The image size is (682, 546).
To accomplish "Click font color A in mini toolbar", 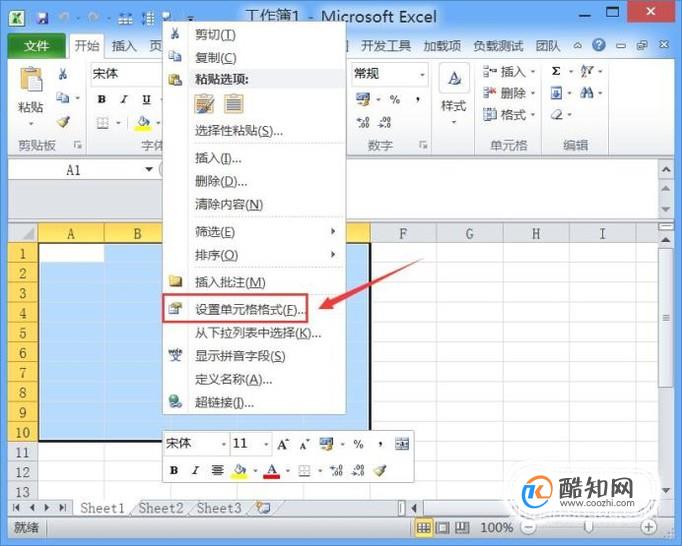I will tap(272, 471).
